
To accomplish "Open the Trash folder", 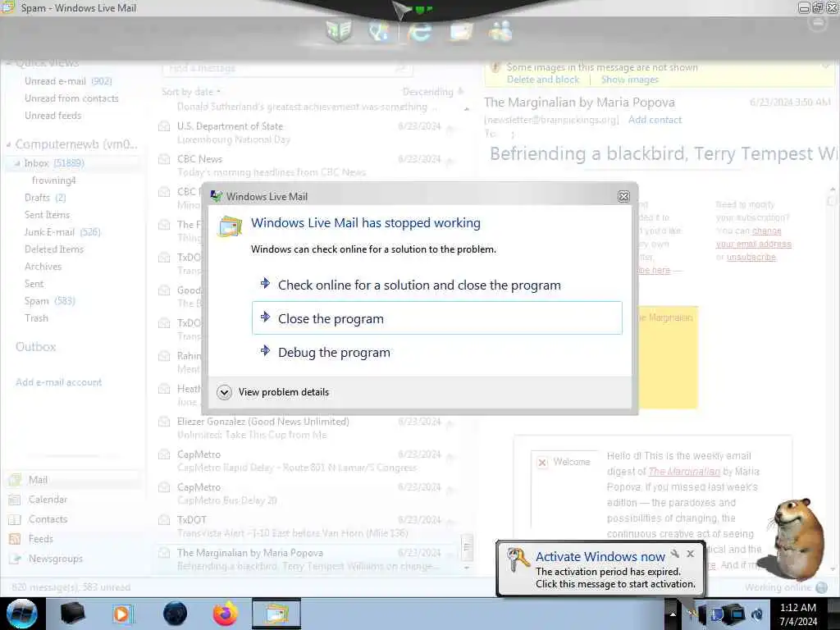I will [x=36, y=318].
